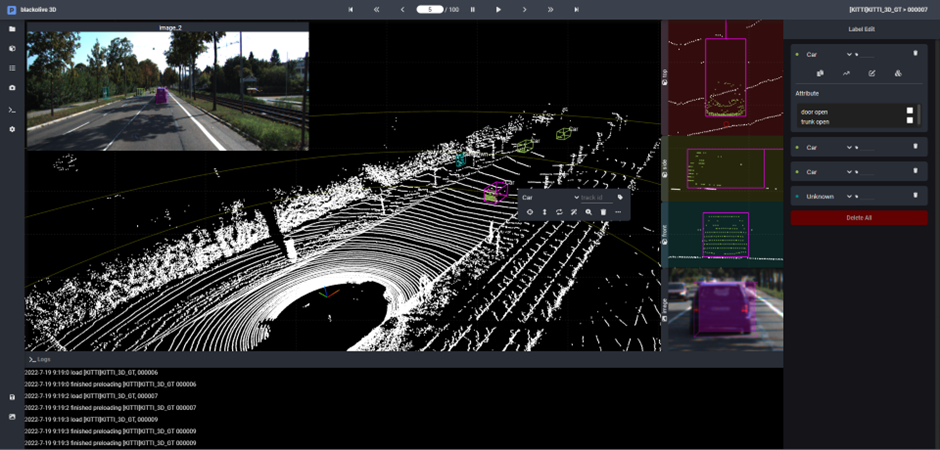This screenshot has height=450, width=940.
Task: Delete the Unknown label with its trash icon
Action: click(915, 196)
